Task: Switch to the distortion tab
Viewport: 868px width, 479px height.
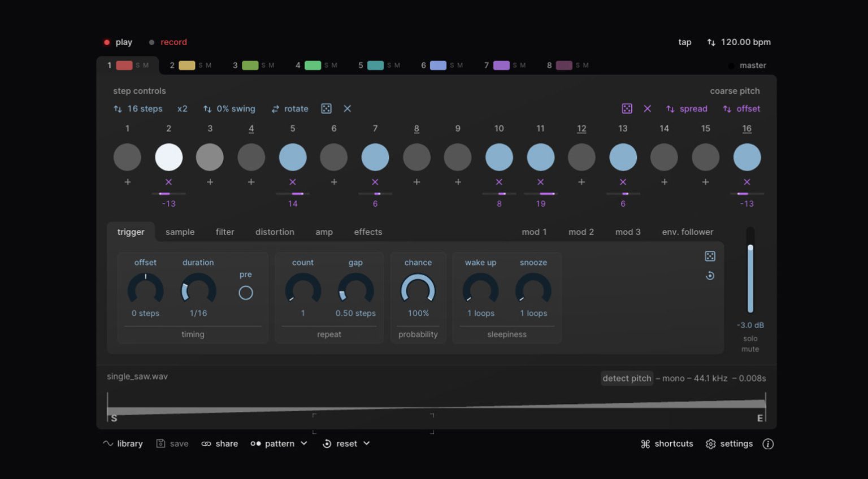Action: [x=275, y=232]
